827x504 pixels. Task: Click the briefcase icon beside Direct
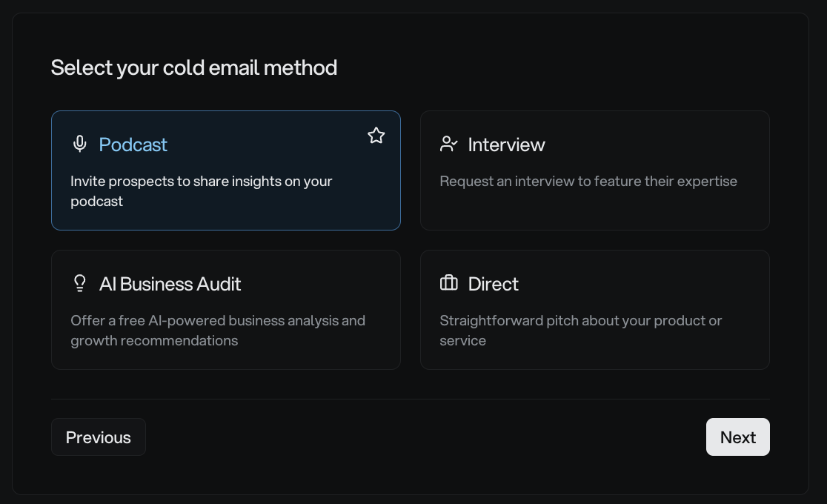pos(448,283)
